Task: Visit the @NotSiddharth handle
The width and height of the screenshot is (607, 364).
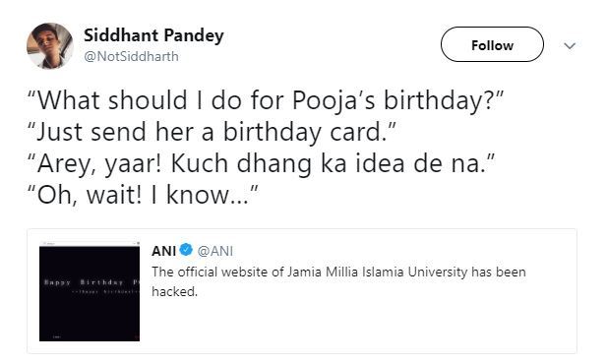Action: [131, 56]
